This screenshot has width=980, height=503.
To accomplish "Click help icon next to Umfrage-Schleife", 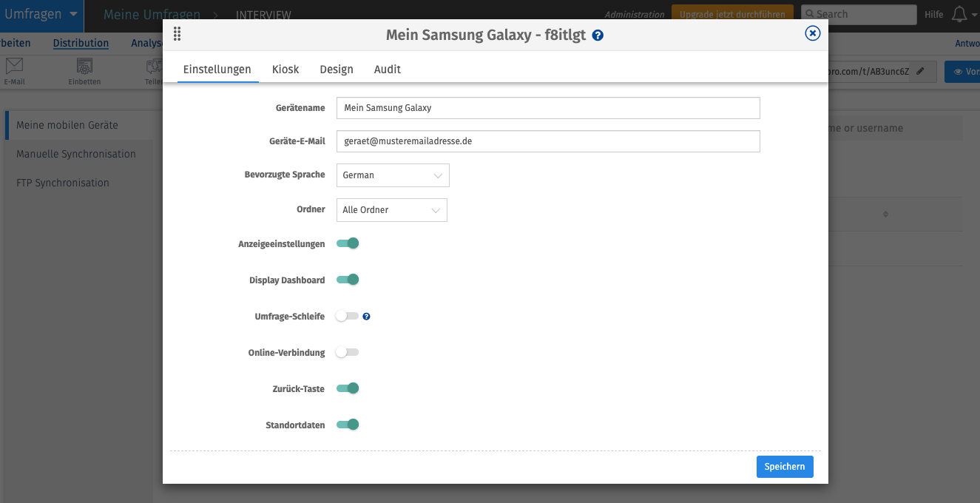I will 366,317.
